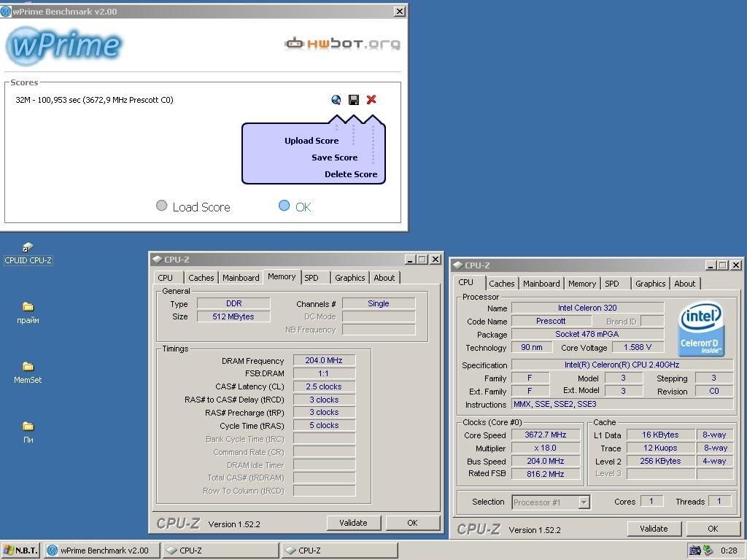Click the wPrime logo
This screenshot has width=747, height=560.
point(64,46)
